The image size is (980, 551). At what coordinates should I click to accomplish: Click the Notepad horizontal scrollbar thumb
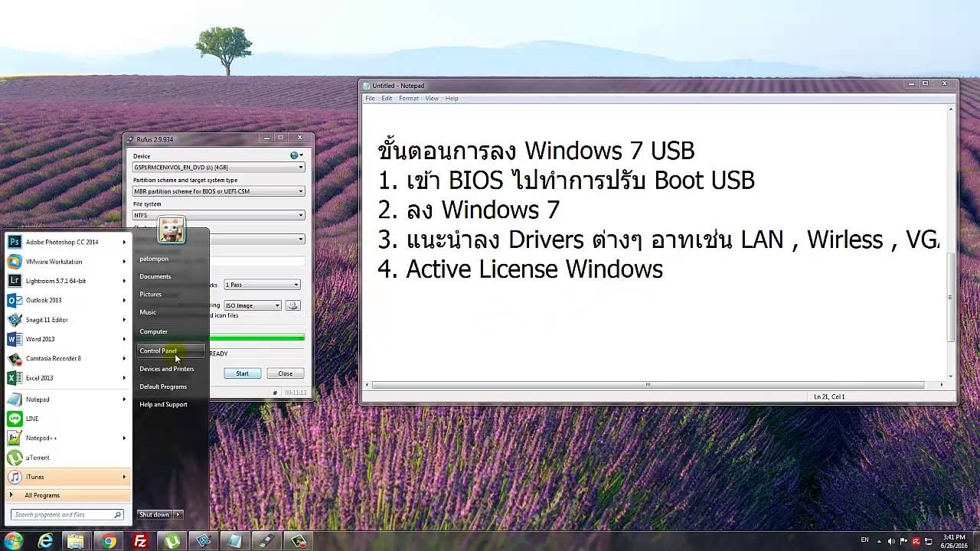[x=648, y=385]
